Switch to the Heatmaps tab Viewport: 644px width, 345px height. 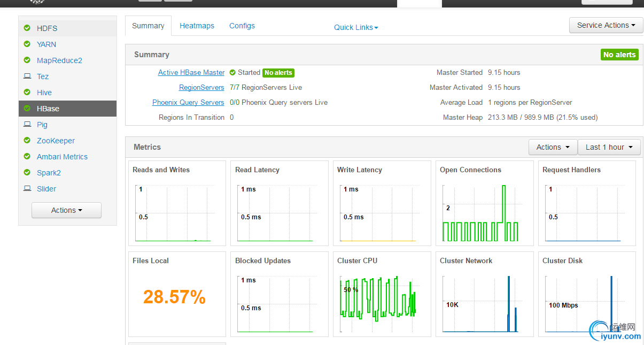tap(197, 26)
